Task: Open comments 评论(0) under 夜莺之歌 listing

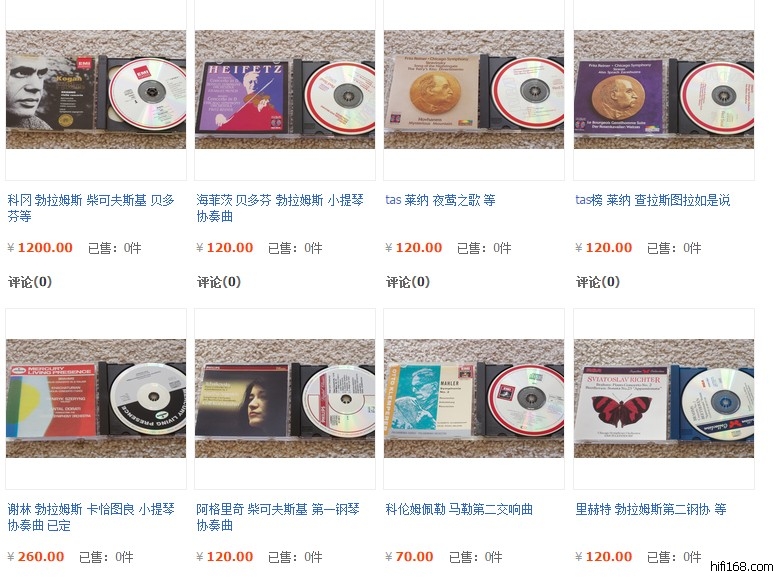Action: (408, 282)
